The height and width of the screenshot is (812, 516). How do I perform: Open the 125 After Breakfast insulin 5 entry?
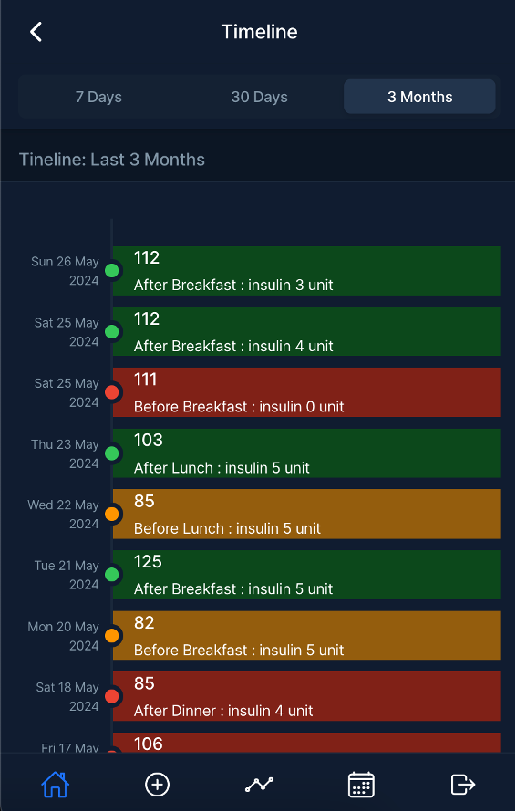point(306,575)
